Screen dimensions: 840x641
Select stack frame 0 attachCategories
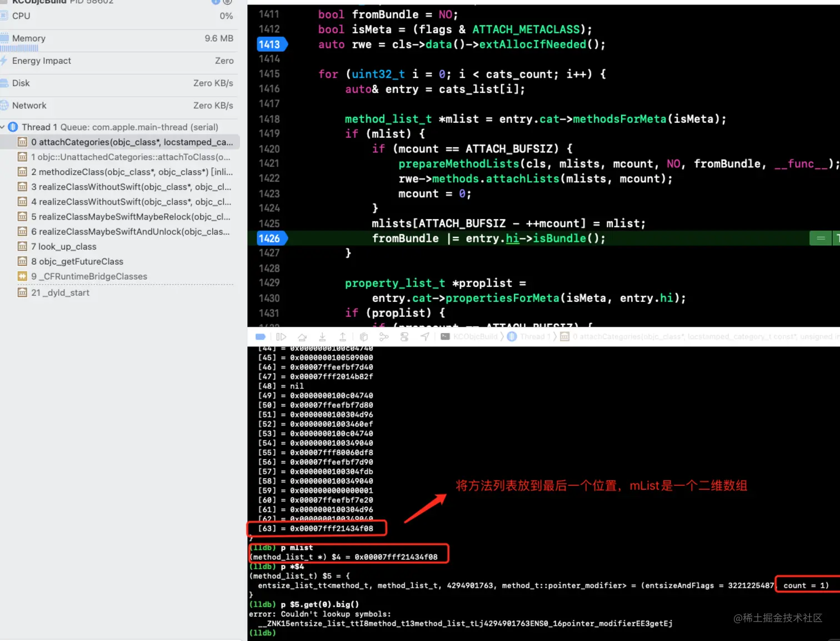[x=120, y=142]
